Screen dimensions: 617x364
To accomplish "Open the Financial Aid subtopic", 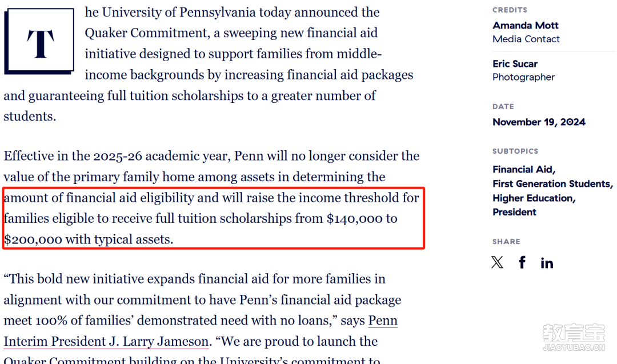I will tap(523, 169).
